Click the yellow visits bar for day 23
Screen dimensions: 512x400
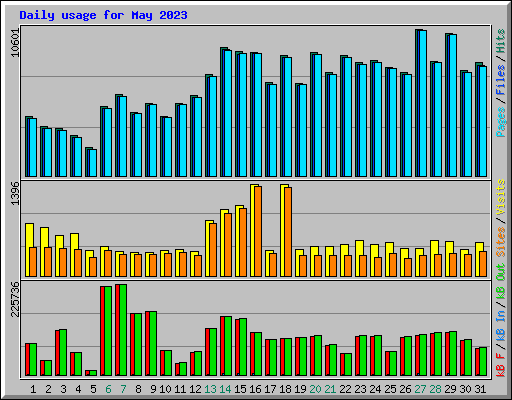[358, 258]
